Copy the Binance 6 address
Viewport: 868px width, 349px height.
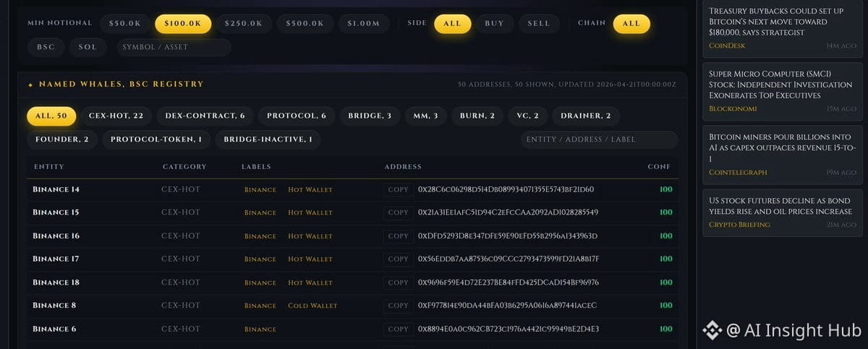click(x=399, y=329)
